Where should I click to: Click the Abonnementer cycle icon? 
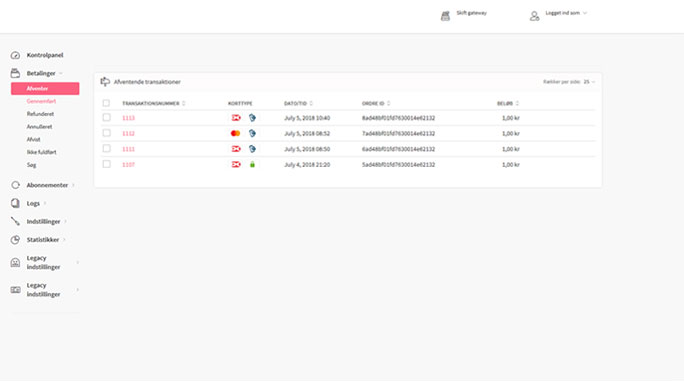(15, 185)
